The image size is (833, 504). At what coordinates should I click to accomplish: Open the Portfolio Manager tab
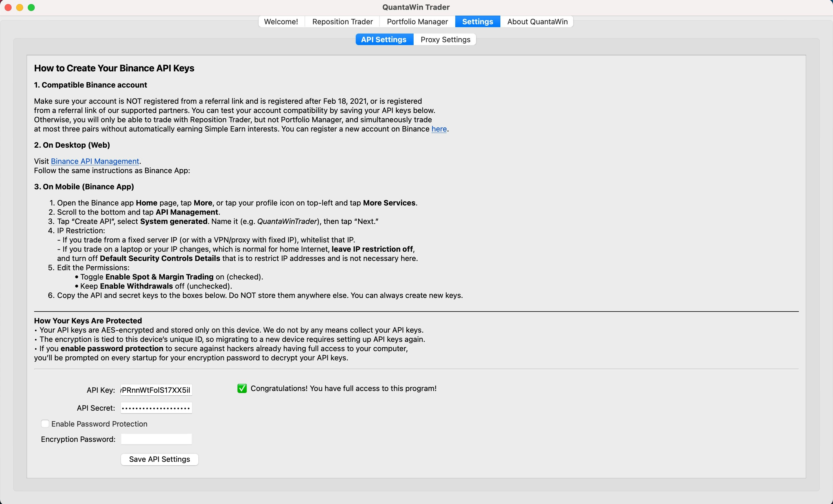(x=417, y=22)
